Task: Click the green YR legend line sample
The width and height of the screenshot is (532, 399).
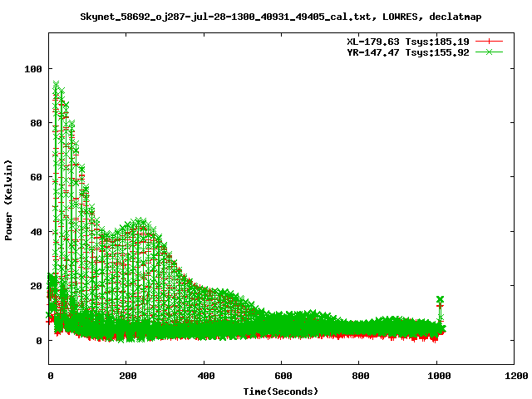Action: (x=489, y=52)
